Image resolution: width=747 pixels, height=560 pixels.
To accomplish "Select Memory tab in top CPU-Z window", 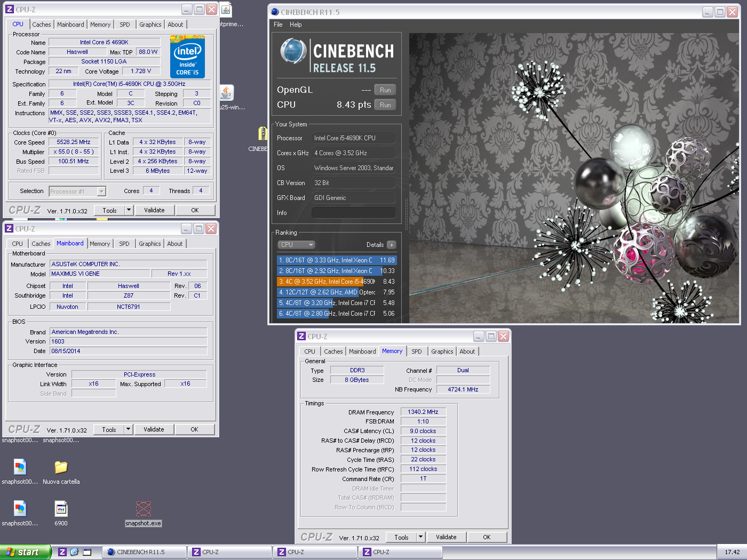I will pos(100,25).
